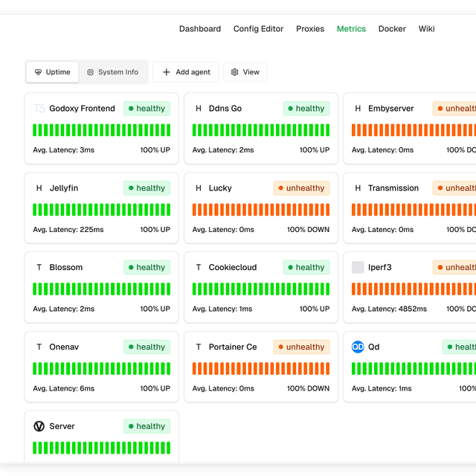
Task: Click '100% UP' on Blossom card
Action: click(x=155, y=309)
